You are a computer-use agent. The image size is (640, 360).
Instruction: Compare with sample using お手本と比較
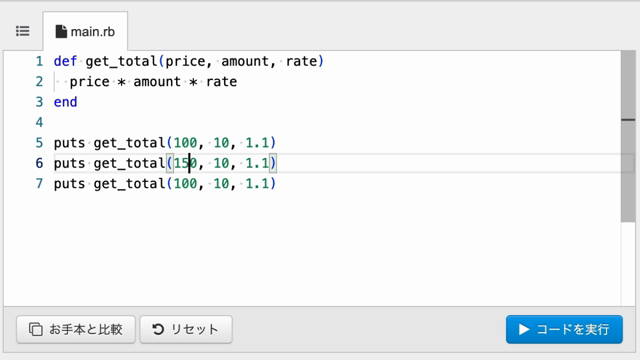click(x=76, y=329)
